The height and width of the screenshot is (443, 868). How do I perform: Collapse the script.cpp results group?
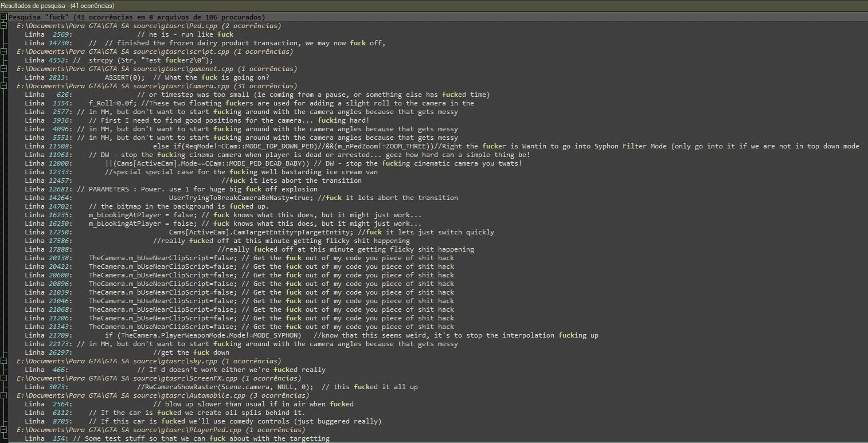[4, 52]
